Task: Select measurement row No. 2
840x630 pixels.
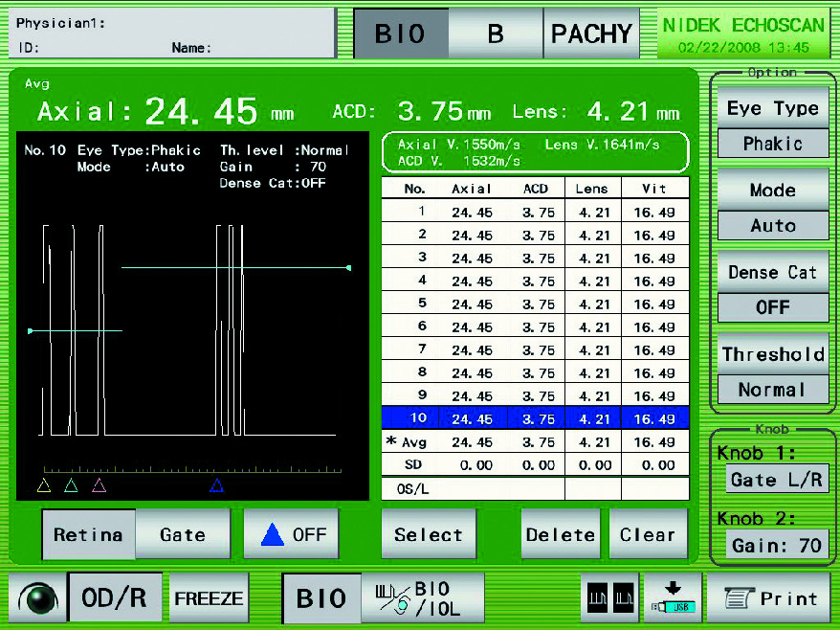Action: [535, 235]
